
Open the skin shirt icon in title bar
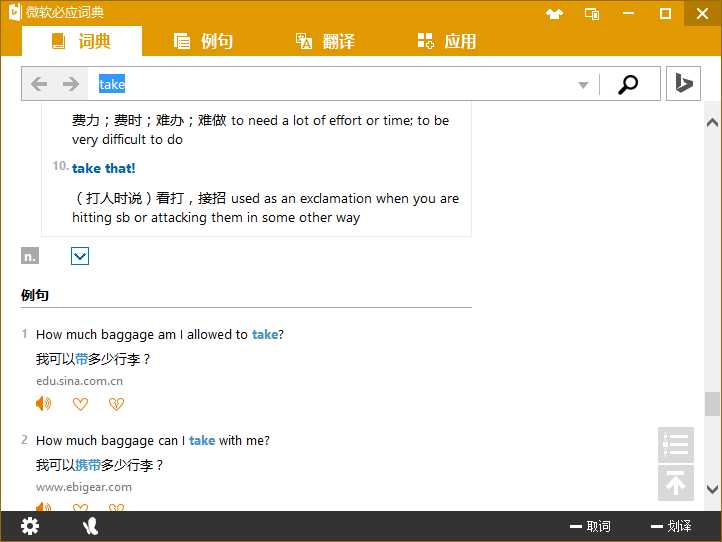click(x=554, y=13)
